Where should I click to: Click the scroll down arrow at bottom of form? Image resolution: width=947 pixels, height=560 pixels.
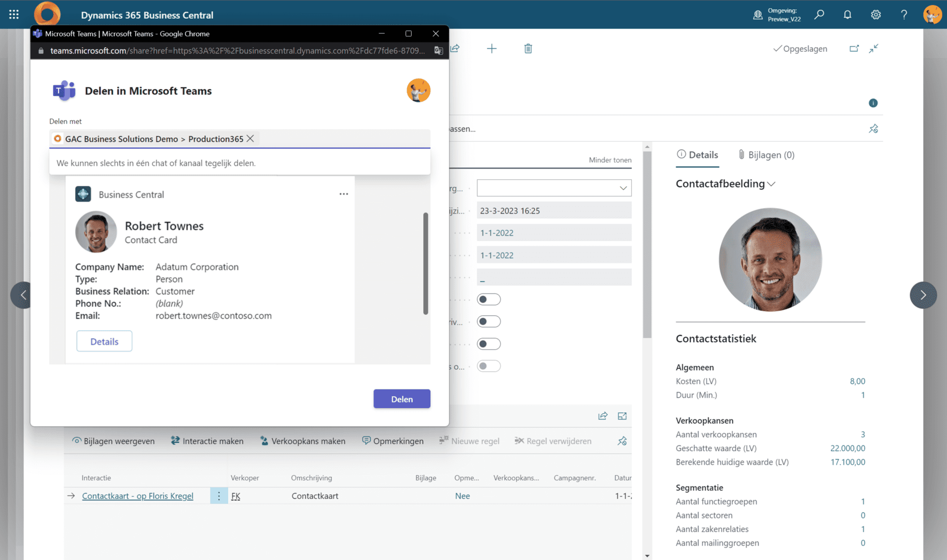click(647, 555)
